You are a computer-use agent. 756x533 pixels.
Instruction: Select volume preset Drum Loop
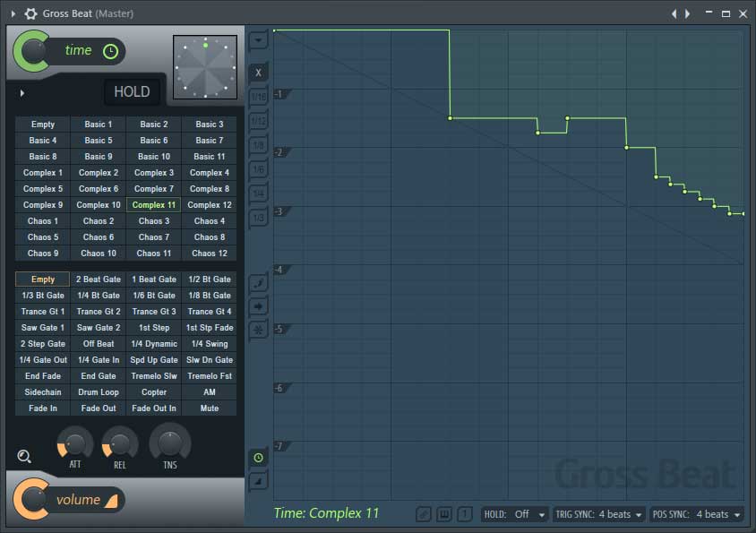pyautogui.click(x=99, y=392)
